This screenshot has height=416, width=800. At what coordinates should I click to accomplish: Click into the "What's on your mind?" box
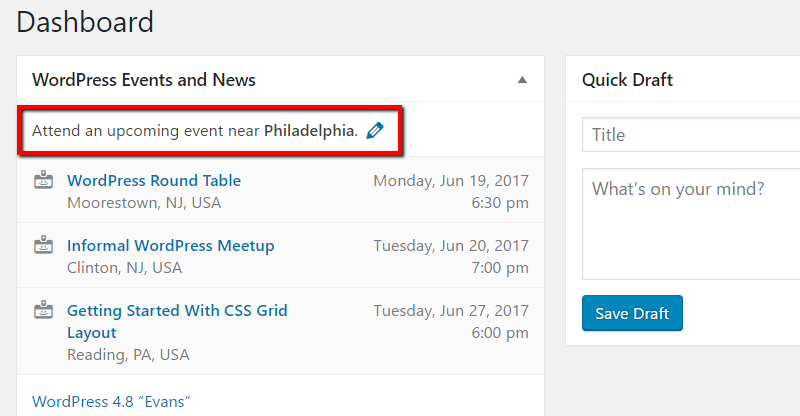[x=691, y=224]
